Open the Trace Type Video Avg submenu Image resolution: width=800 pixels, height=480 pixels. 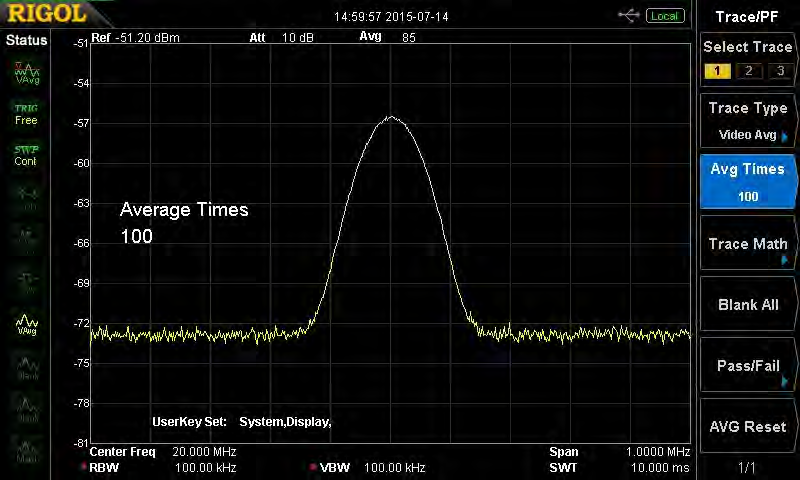(747, 121)
